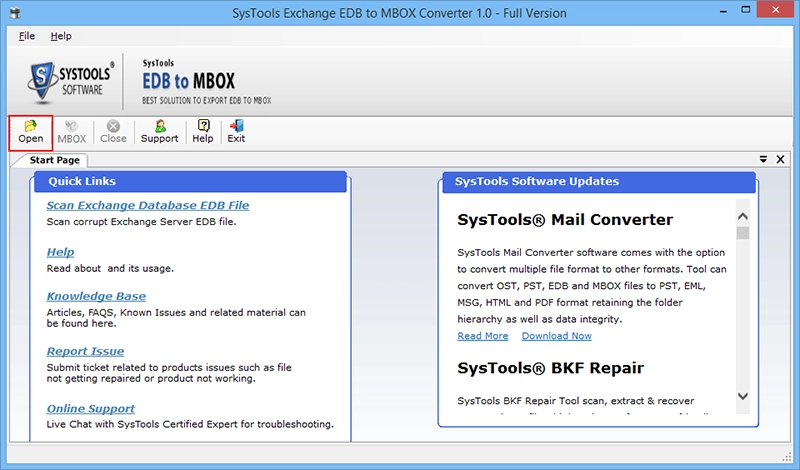800x470 pixels.
Task: Click the MBOX export toolbar icon
Action: [71, 132]
